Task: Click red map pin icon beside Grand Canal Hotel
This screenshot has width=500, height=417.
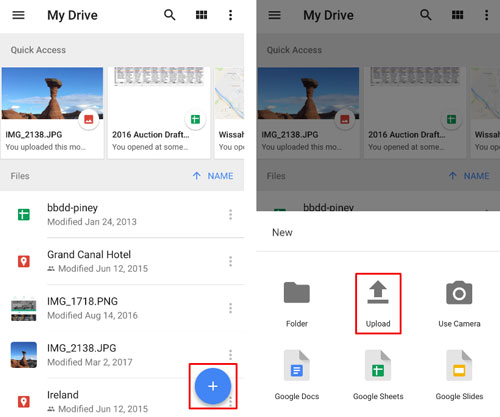Action: (x=24, y=261)
